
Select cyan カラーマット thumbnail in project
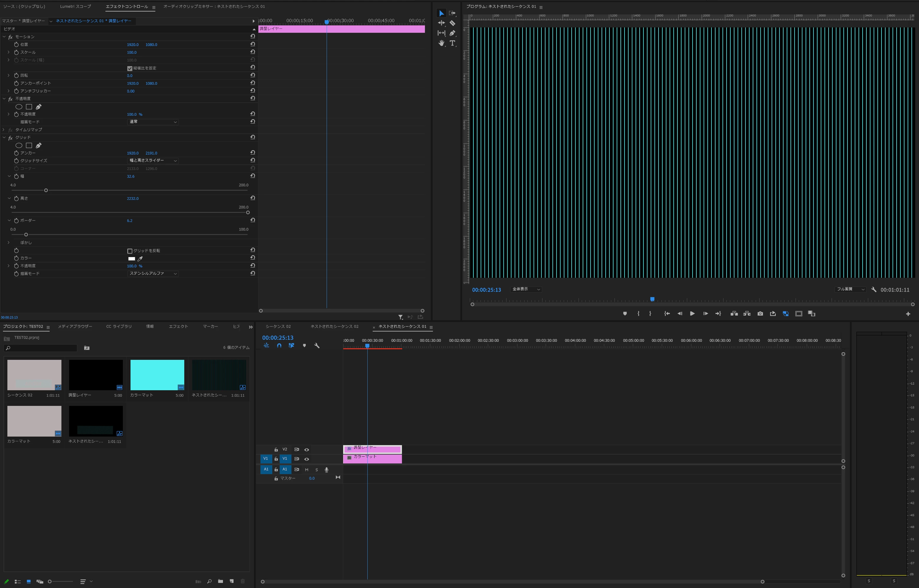point(157,375)
